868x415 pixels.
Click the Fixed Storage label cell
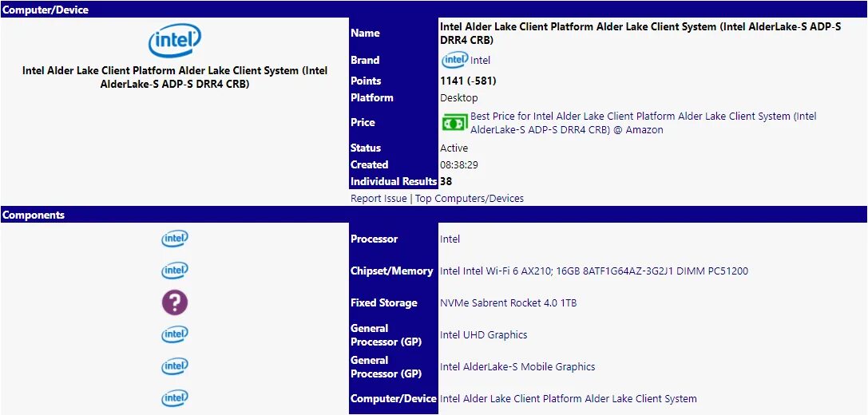[x=394, y=302]
